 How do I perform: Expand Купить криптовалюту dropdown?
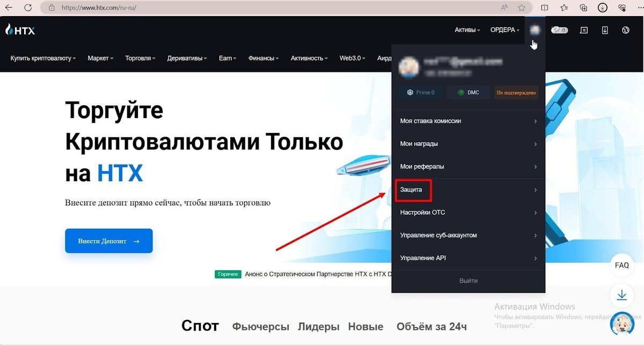[x=43, y=58]
